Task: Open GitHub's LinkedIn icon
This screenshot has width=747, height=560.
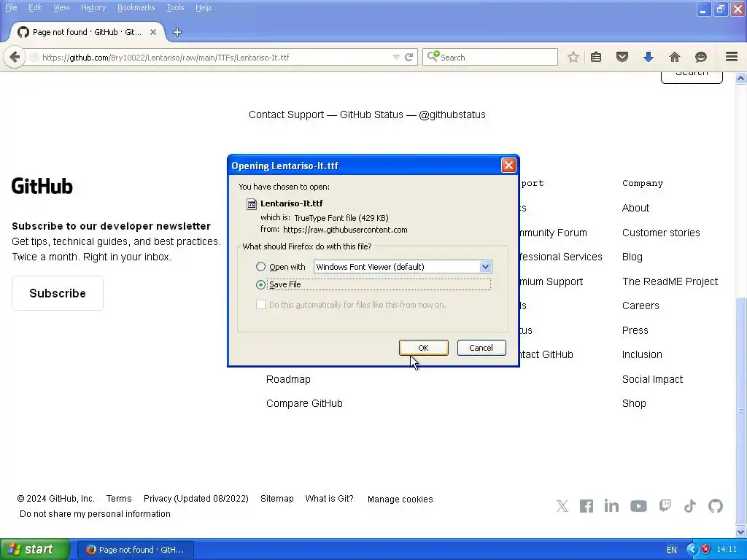Action: pos(612,506)
